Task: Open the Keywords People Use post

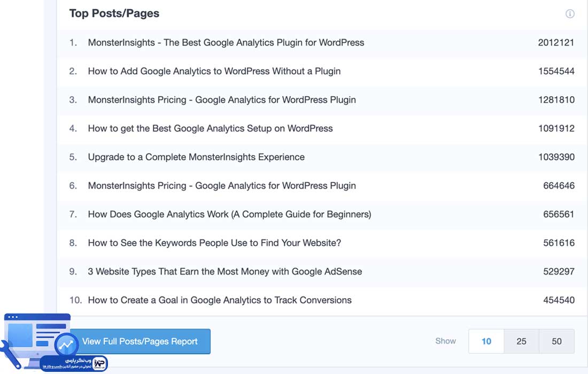Action: (214, 243)
